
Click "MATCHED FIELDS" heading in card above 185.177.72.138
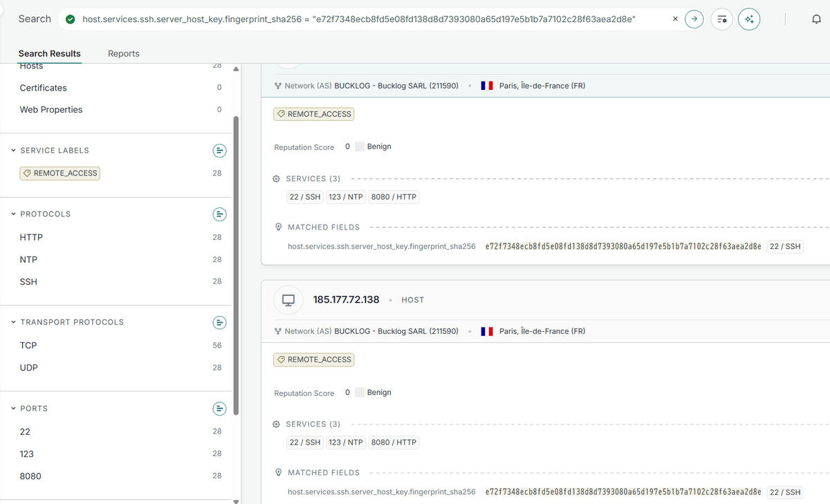tap(324, 227)
